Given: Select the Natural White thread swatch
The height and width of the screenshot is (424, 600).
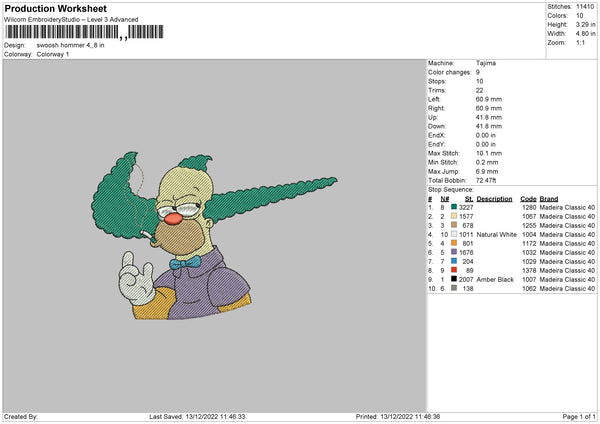Looking at the screenshot, I should click(454, 234).
